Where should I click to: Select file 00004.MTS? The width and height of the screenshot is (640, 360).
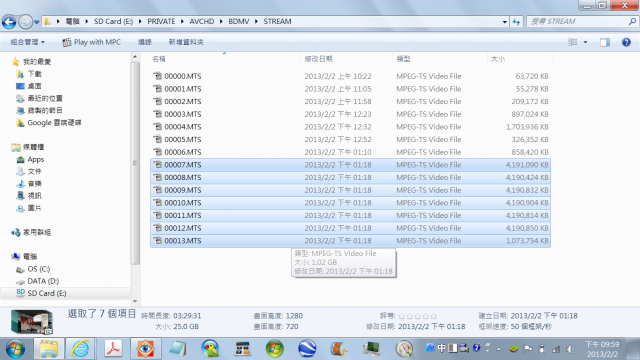click(351, 127)
